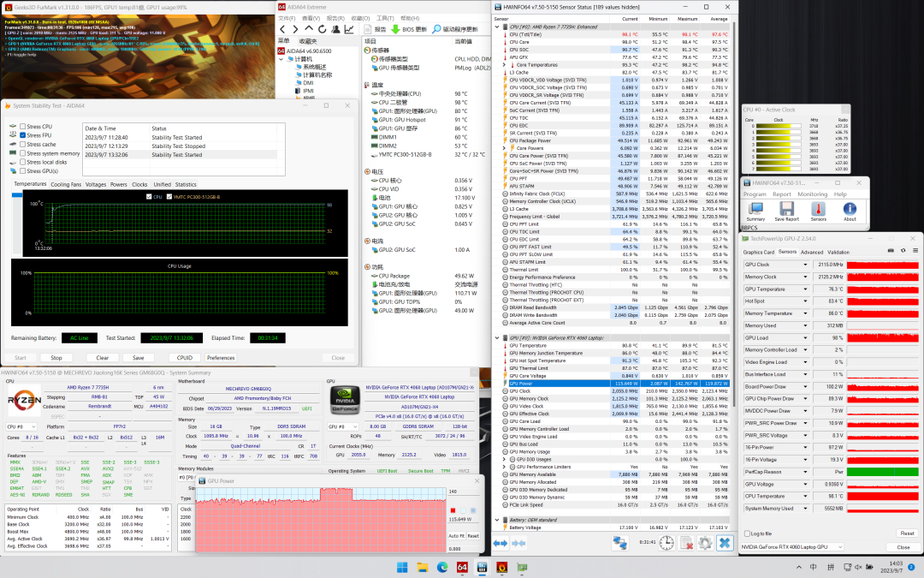Open the GPU Clock sensor dropdown arrow
924x578 pixels.
(805, 265)
